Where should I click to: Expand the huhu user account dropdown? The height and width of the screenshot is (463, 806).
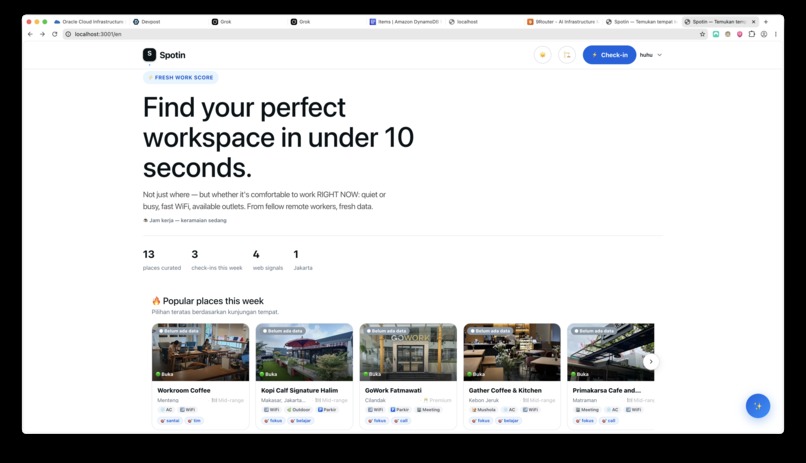click(x=651, y=55)
